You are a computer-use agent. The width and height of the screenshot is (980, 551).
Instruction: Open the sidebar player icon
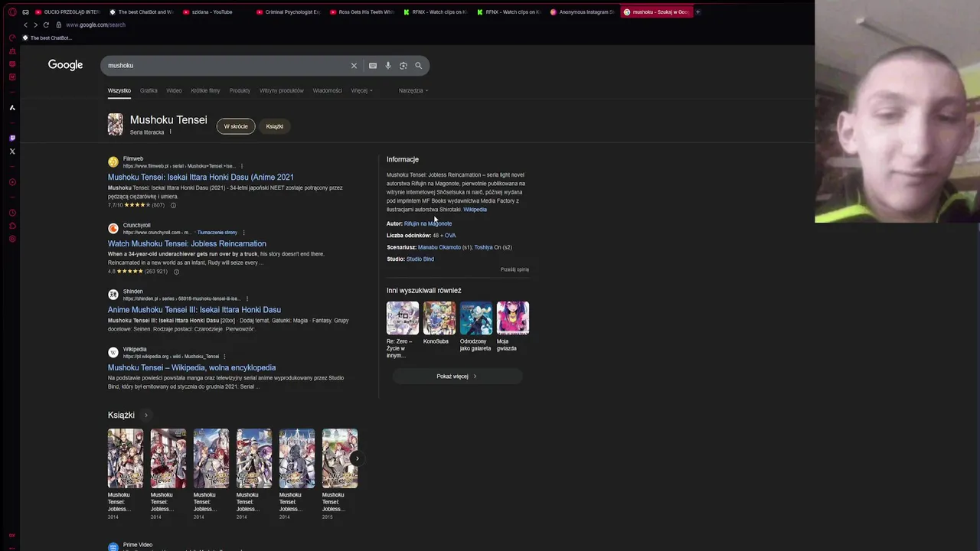12,182
